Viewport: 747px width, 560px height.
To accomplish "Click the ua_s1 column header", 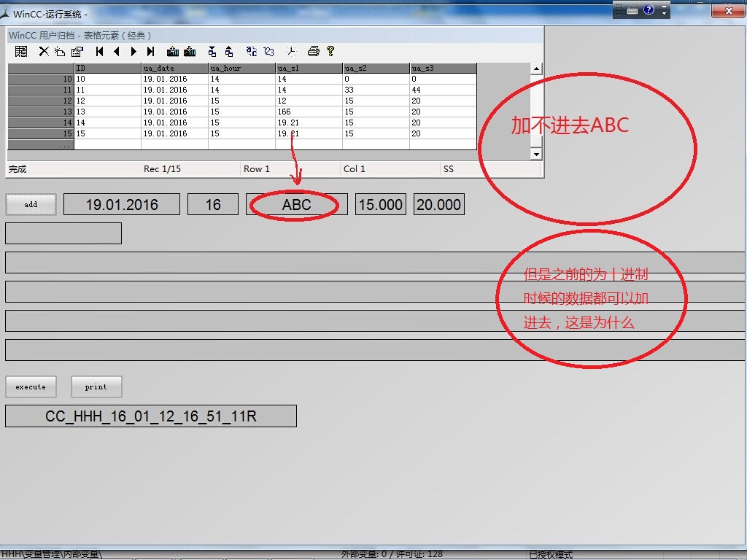I will point(309,68).
